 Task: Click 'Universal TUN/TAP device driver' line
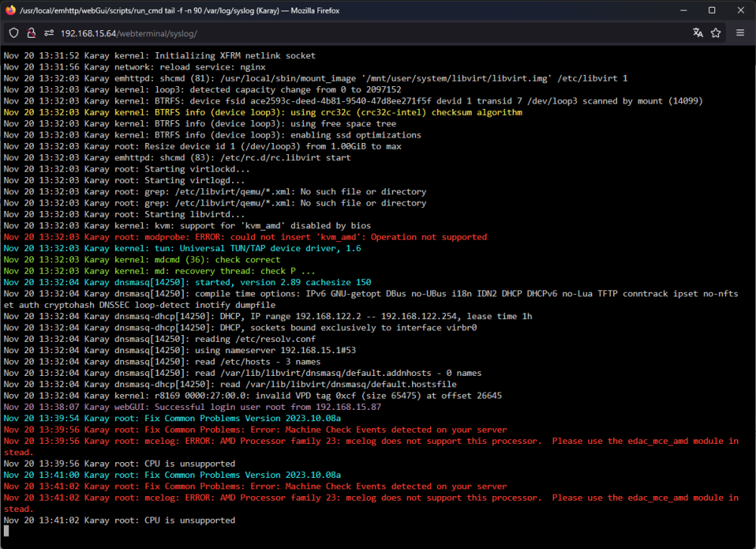click(x=182, y=249)
